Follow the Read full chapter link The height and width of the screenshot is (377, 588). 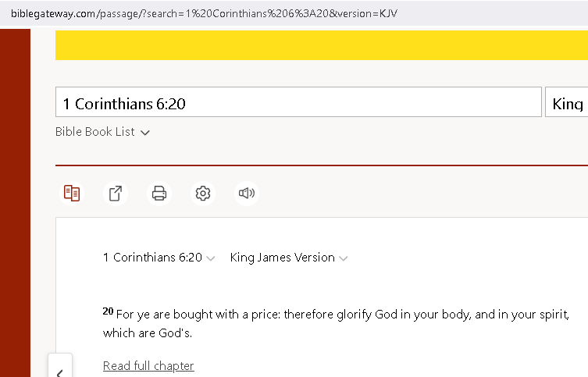pos(148,366)
